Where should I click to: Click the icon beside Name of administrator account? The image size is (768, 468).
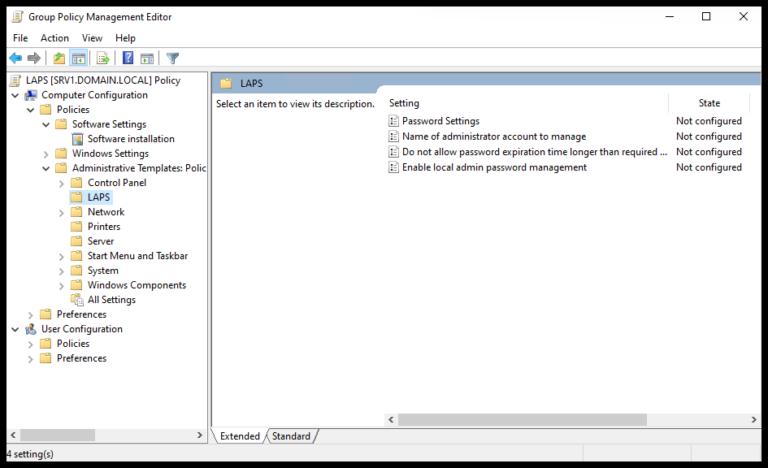[x=393, y=136]
